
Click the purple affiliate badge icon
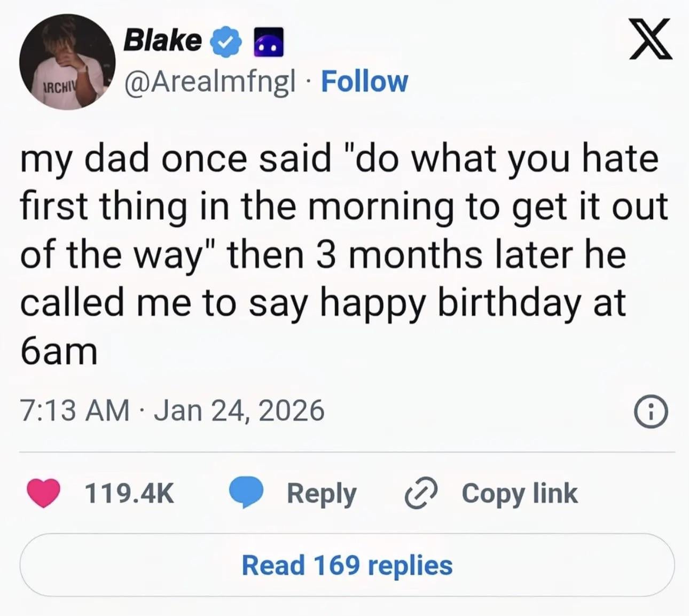point(268,43)
